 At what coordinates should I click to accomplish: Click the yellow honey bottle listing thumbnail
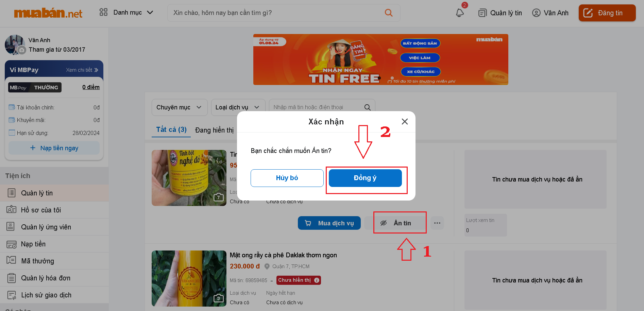(189, 278)
